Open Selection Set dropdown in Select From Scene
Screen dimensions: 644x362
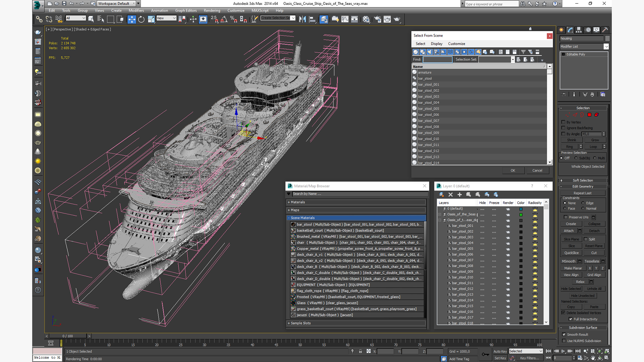513,60
